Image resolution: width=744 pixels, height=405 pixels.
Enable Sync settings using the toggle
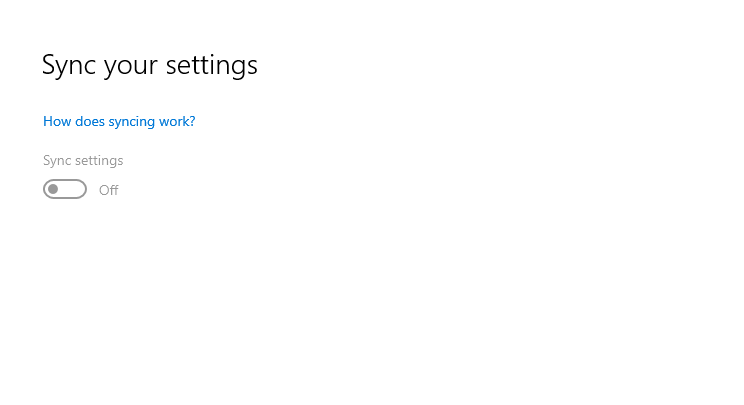pos(65,189)
